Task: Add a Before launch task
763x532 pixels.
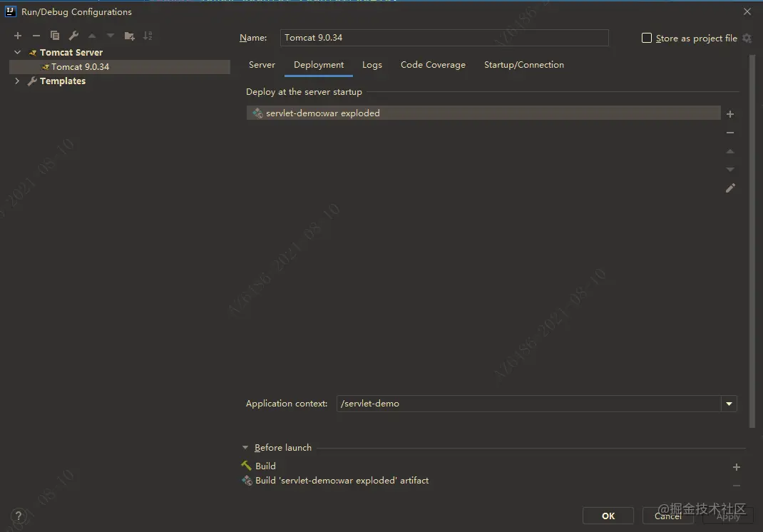Action: (x=736, y=467)
